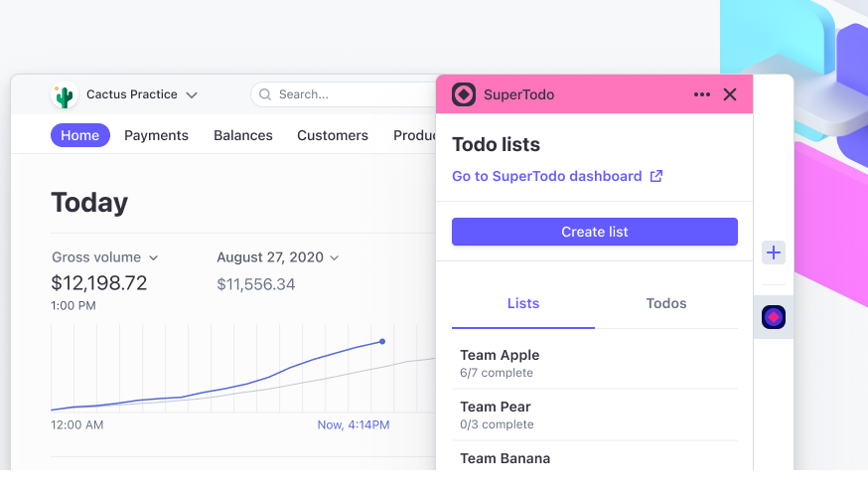Open the Customers tab
The image size is (868, 497).
333,135
